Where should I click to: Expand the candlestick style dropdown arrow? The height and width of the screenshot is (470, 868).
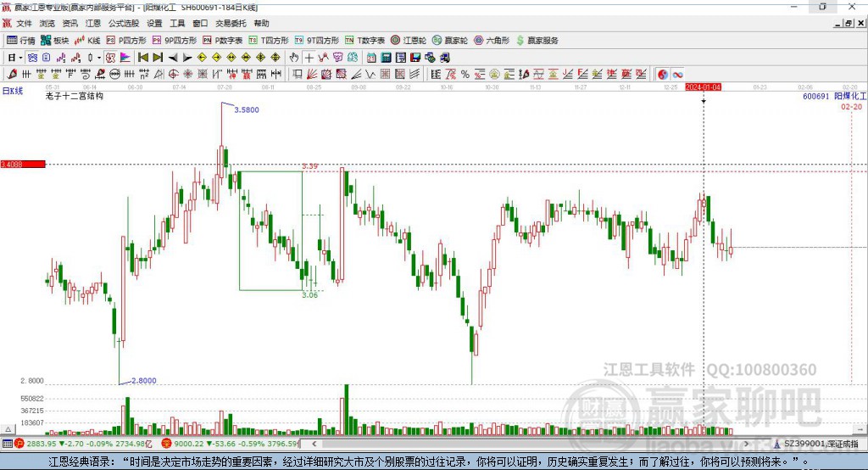tap(99, 58)
